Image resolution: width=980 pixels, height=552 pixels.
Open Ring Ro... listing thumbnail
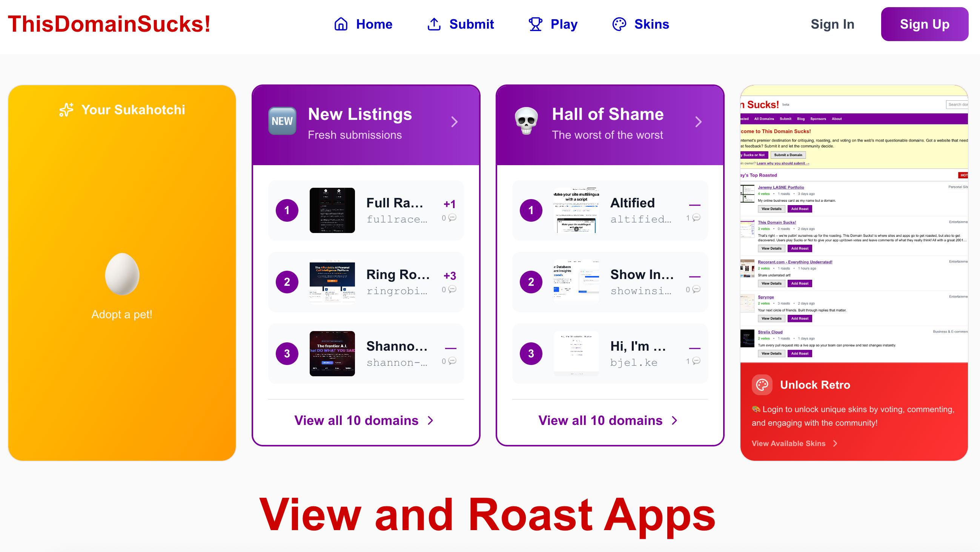pyautogui.click(x=332, y=282)
